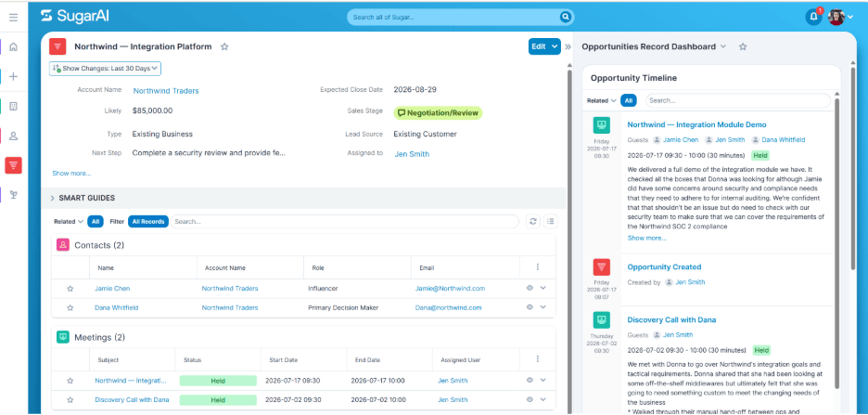Preview Northwind — Integrati... meeting with eye icon

(530, 380)
